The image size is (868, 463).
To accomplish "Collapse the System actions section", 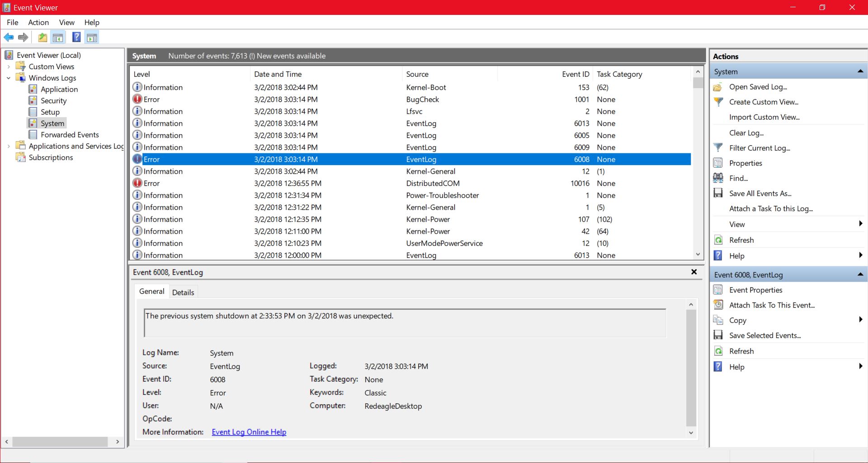I will point(860,71).
